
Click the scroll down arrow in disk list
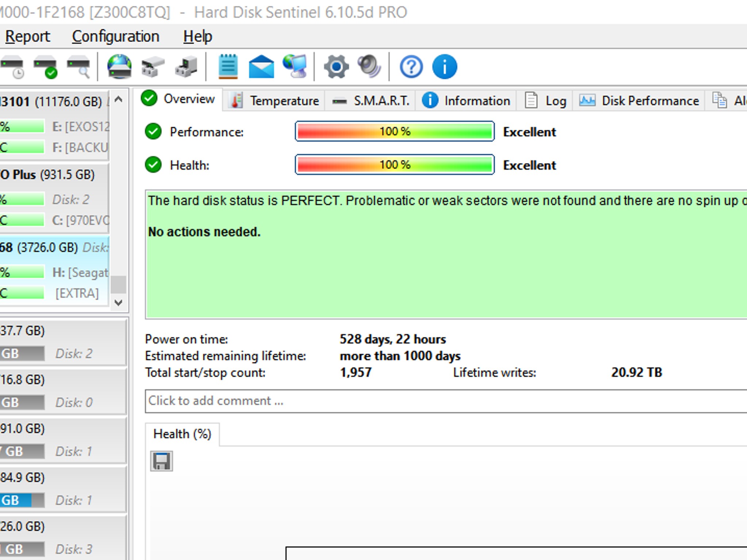coord(118,303)
